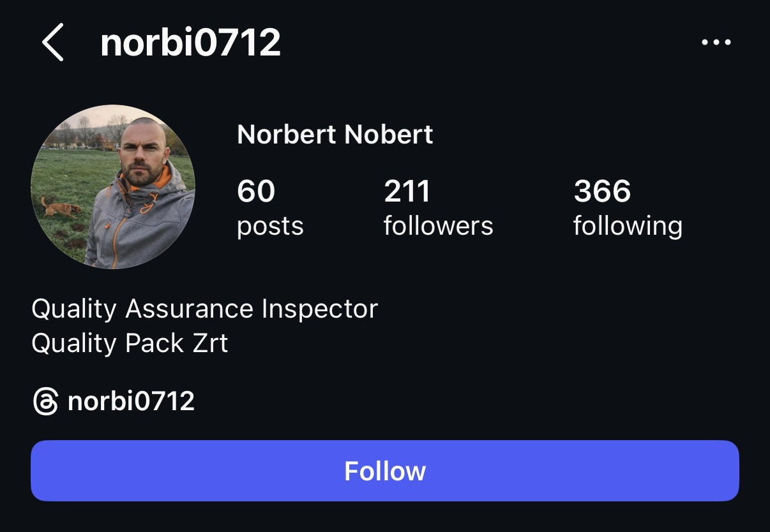
Task: Select the number 366 above following
Action: (x=602, y=191)
